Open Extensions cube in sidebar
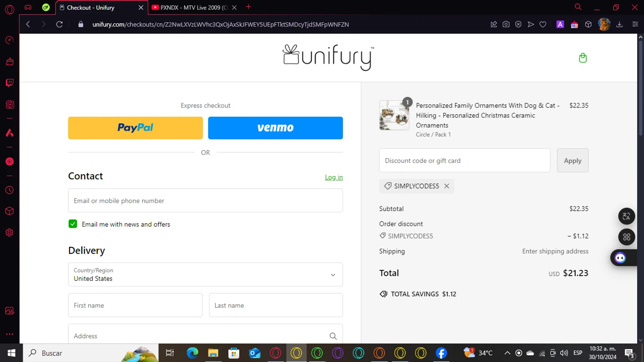This screenshot has width=644, height=362. click(9, 211)
